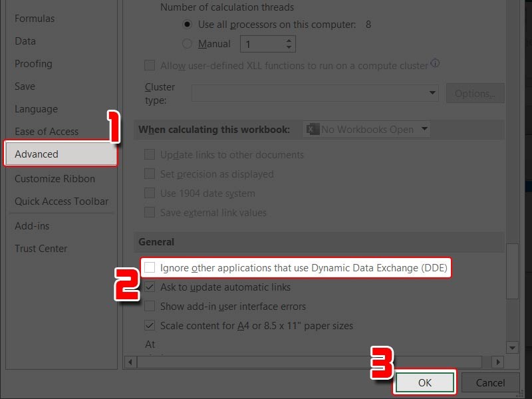Click the info icon beside XLL functions option
532x399 pixels.
click(436, 63)
